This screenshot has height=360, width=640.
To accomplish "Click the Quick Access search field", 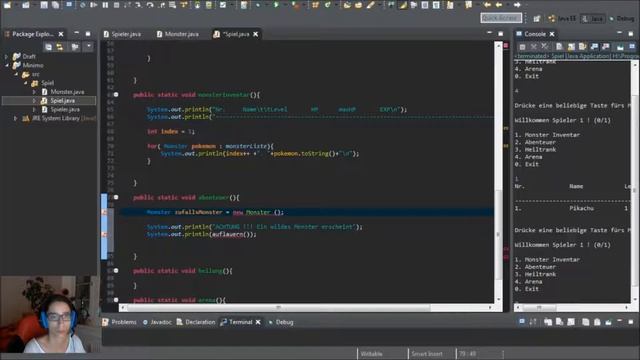I will 501,18.
